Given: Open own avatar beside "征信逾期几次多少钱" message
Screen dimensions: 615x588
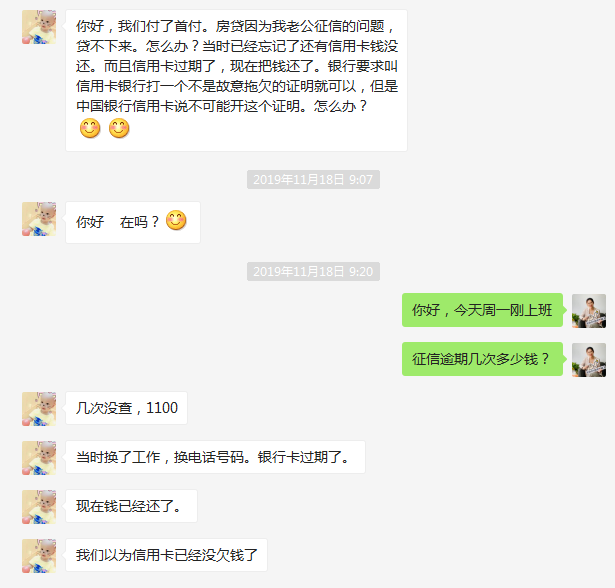Looking at the screenshot, I should (x=589, y=360).
